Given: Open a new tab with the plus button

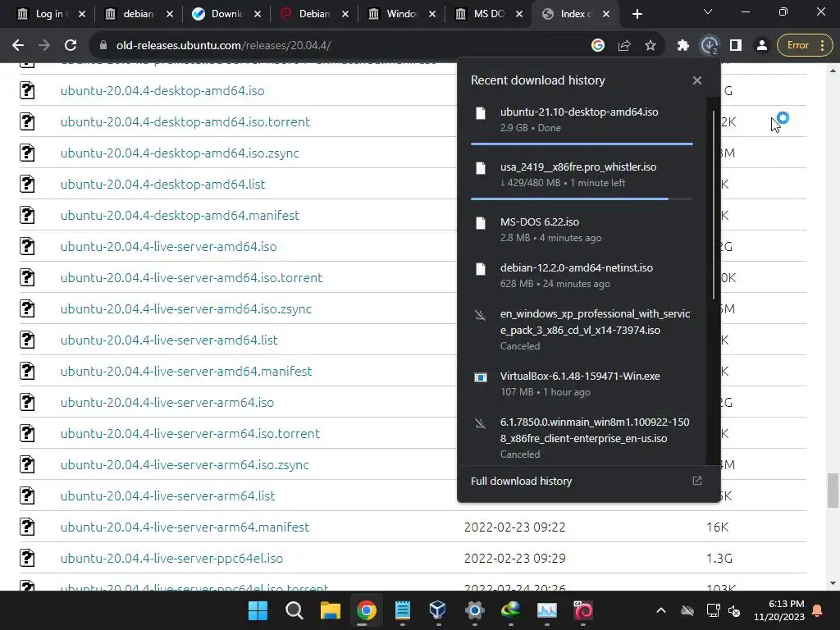Looking at the screenshot, I should 637,15.
